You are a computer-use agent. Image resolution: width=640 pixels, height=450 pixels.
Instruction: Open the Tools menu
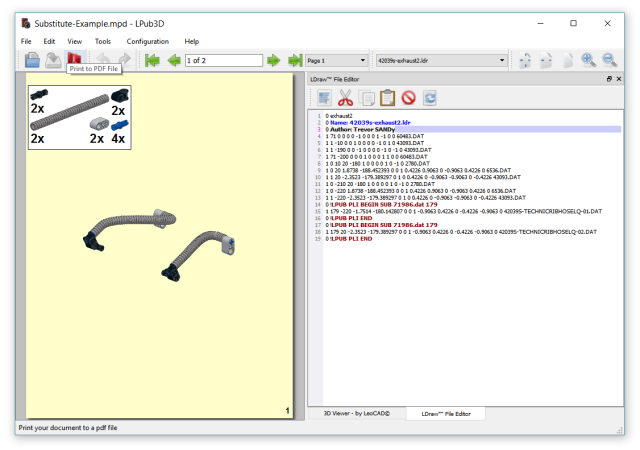pos(103,41)
